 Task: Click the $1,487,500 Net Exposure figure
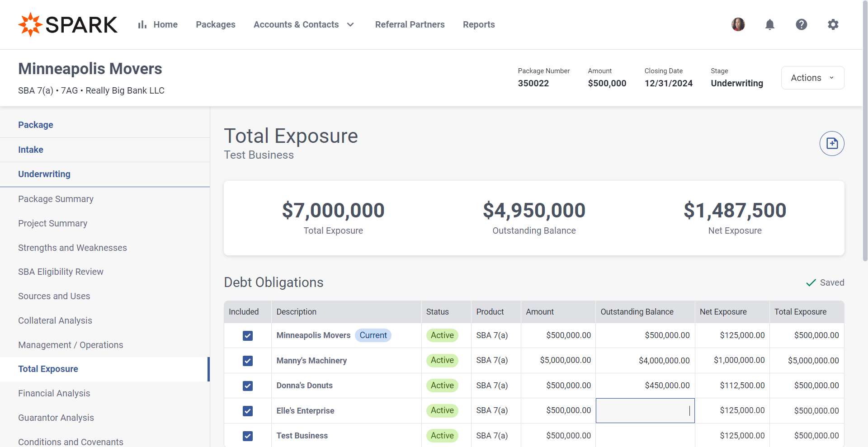(x=735, y=210)
